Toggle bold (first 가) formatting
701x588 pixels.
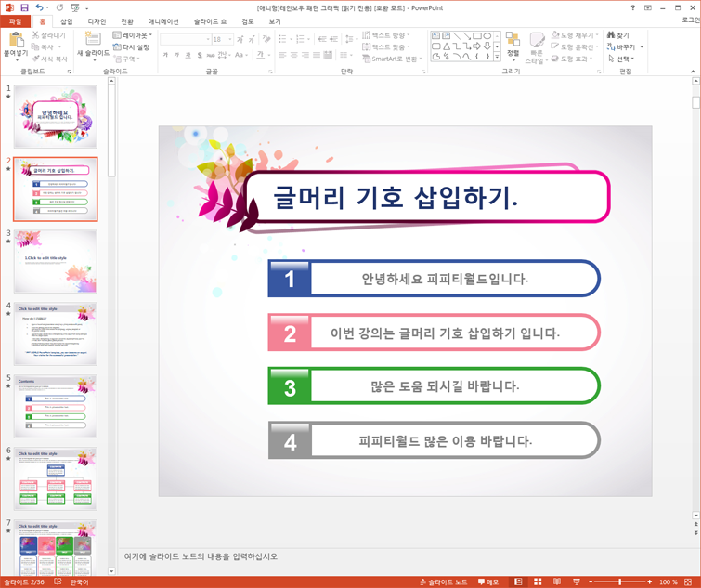tap(165, 55)
